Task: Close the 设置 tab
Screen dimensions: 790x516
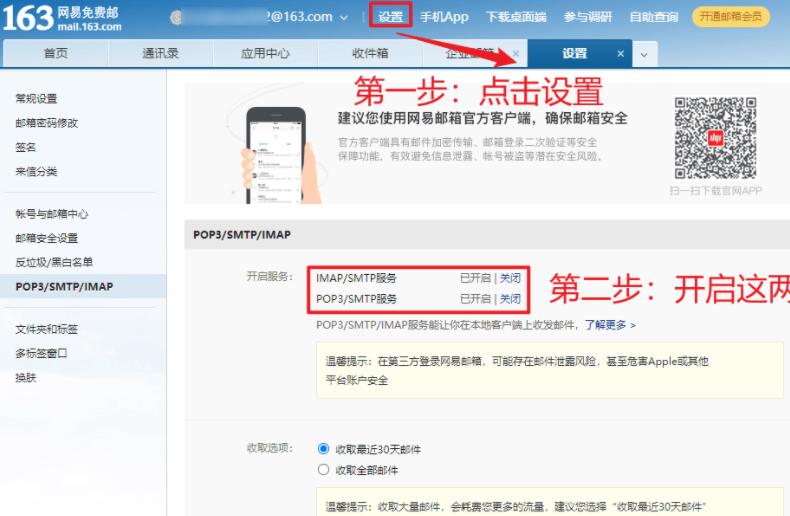Action: [621, 54]
